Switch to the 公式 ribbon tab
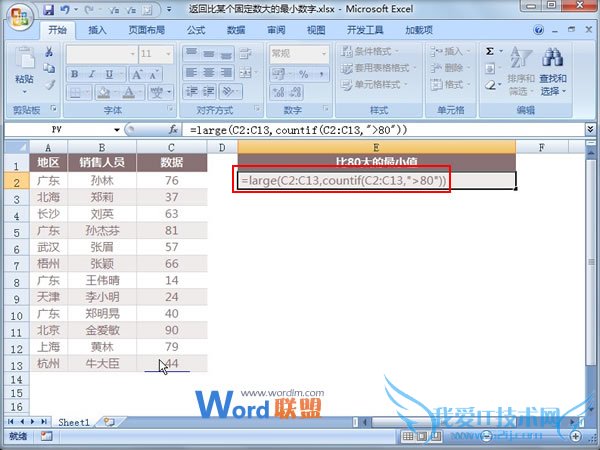The image size is (600, 450). coord(196,30)
